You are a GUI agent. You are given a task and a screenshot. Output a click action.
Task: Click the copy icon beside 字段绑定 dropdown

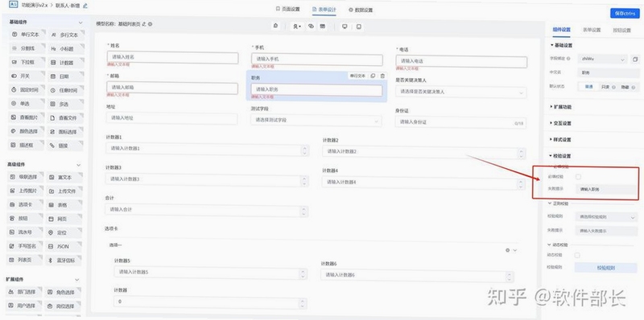(x=635, y=59)
